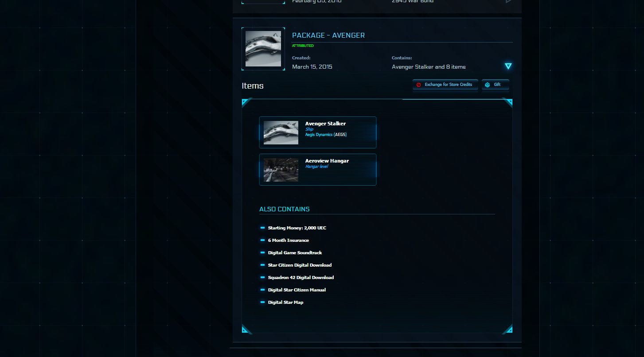Screen dimensions: 644x357
Task: Click the Hangar level label
Action: coord(316,167)
